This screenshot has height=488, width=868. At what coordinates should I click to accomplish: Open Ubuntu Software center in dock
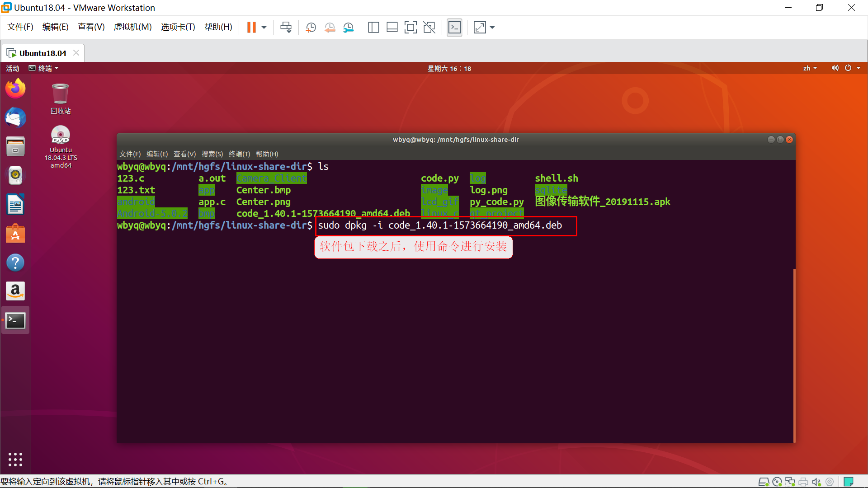coord(15,234)
